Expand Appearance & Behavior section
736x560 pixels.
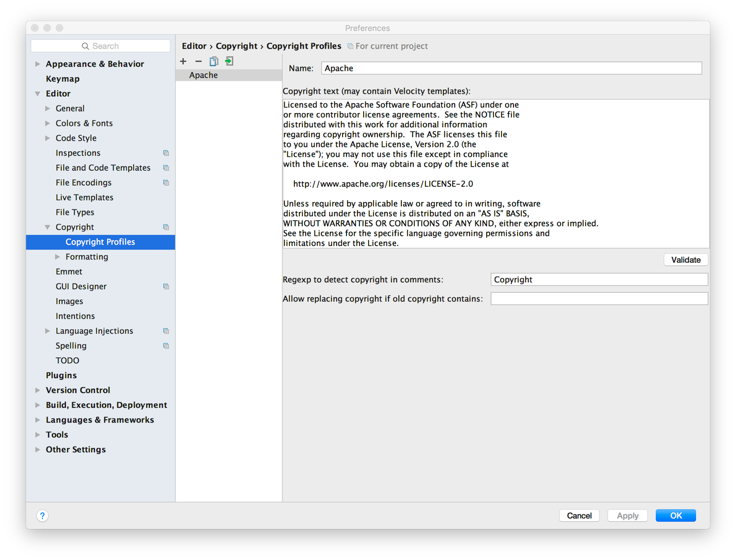[x=38, y=64]
